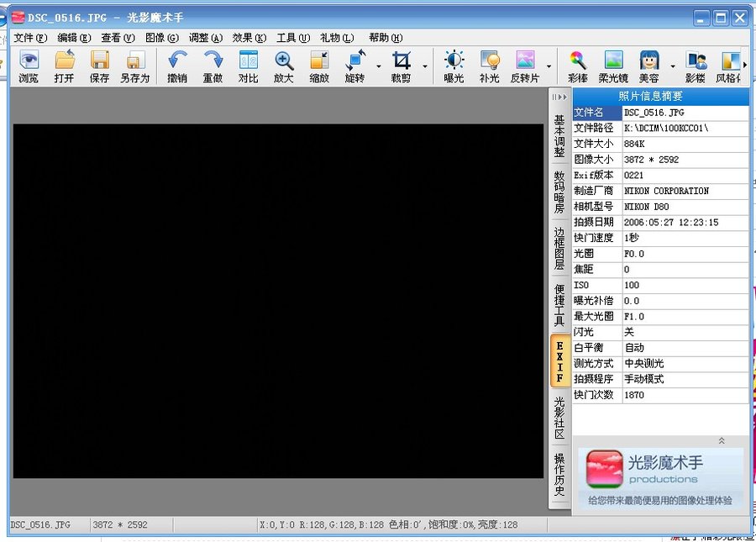Viewport: 756px width, 542px height.
Task: Open the 彩棒 (magic wand) effect icon
Action: (577, 66)
